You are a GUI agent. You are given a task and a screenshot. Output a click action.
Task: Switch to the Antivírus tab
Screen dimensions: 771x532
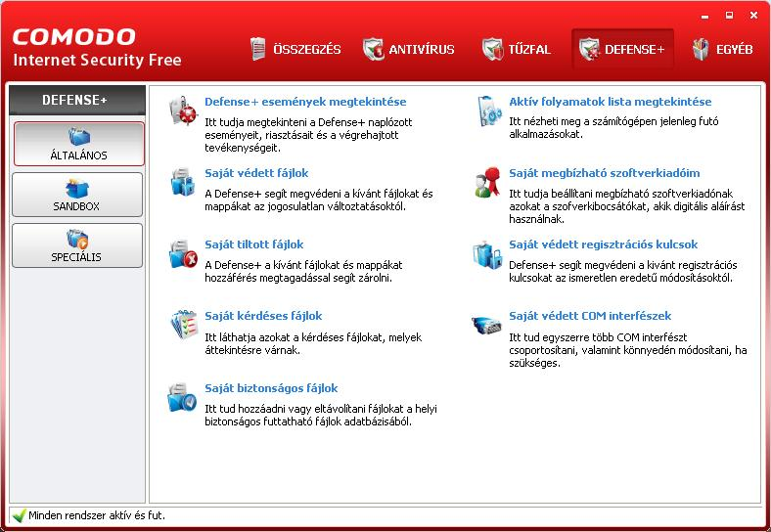tap(409, 49)
